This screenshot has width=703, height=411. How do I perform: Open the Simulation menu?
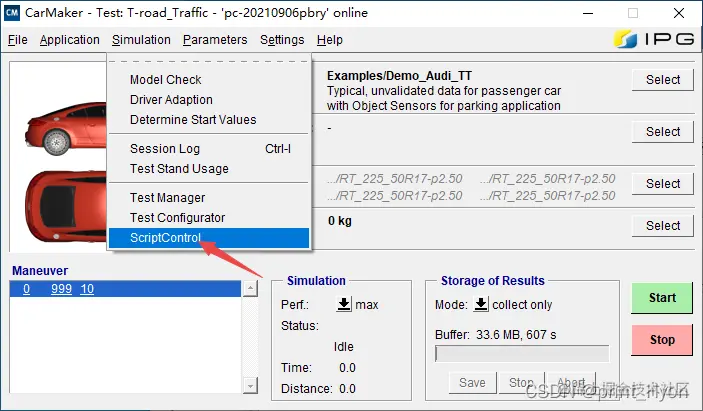pos(141,40)
